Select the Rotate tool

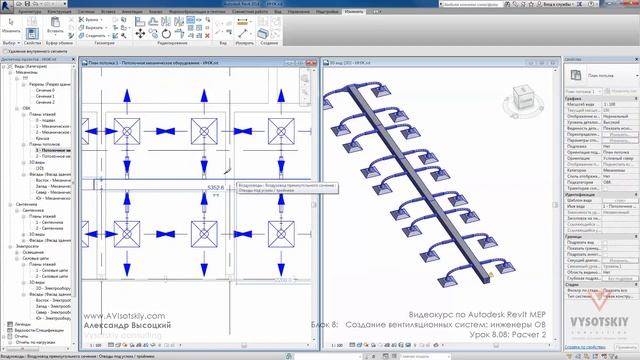point(166,34)
